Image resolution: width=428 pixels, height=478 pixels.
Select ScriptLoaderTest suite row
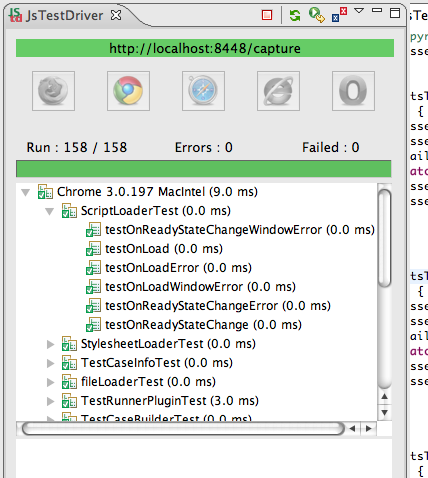(x=156, y=211)
